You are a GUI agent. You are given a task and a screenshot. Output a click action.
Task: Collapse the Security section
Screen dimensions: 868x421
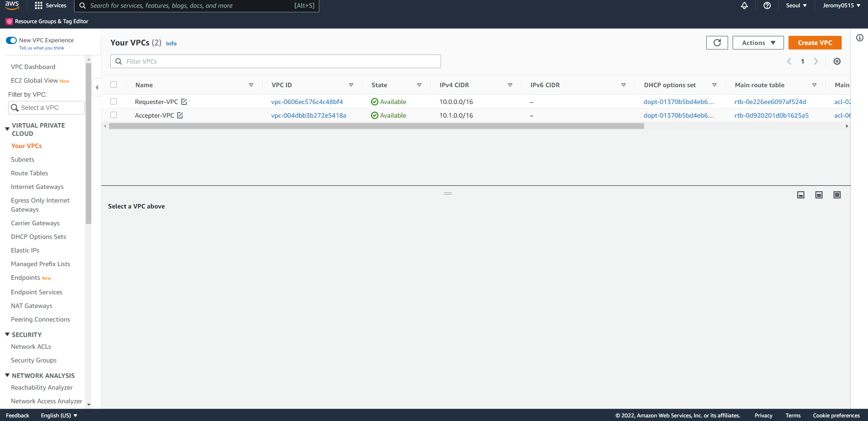point(7,334)
